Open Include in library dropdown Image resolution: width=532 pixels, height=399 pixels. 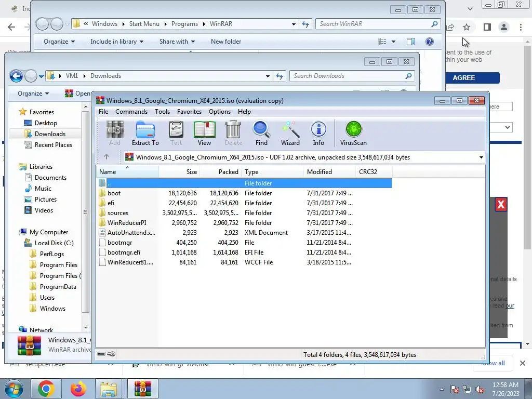[117, 42]
